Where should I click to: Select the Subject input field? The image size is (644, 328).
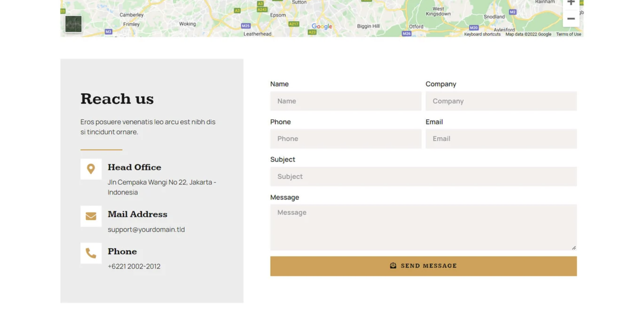click(x=423, y=176)
